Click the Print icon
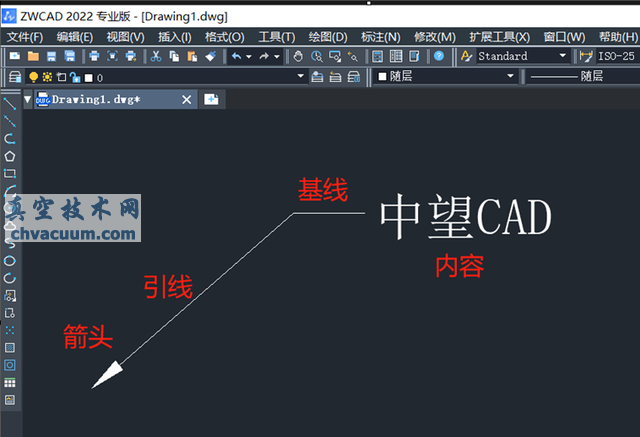Viewport: 640px width, 437px height. 94,56
